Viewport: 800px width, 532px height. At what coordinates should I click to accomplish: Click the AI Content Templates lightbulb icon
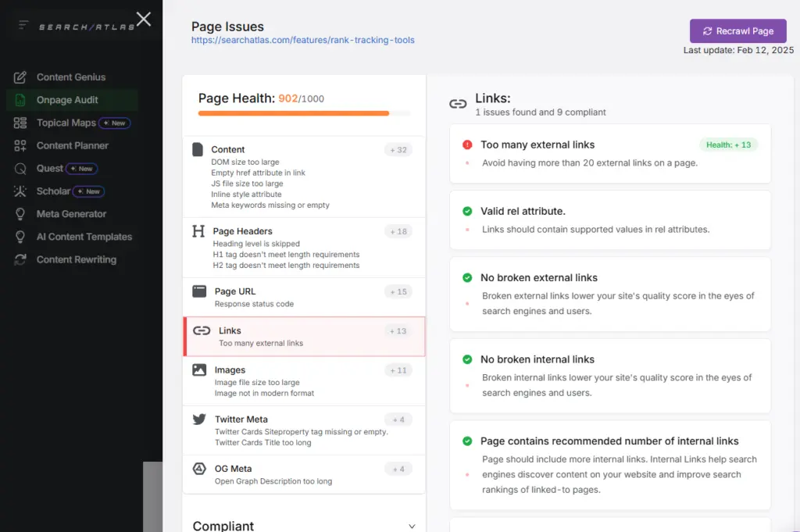click(x=20, y=237)
